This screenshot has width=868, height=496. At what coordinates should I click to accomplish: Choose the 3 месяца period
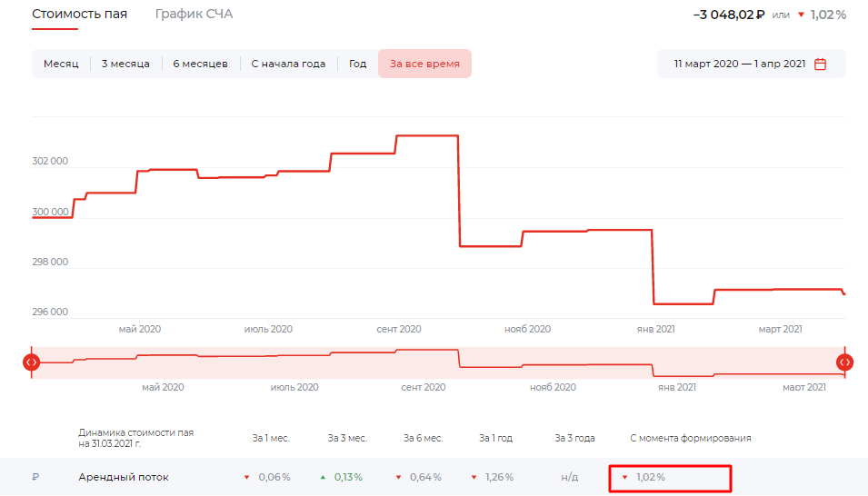[125, 64]
